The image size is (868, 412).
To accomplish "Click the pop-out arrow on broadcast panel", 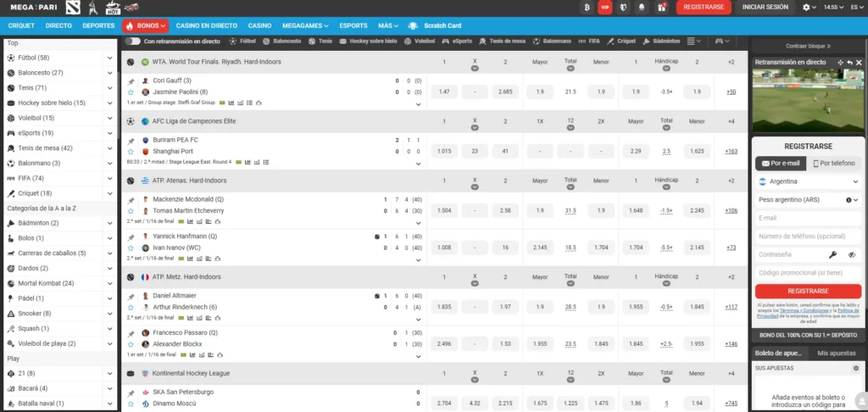I will pyautogui.click(x=849, y=63).
